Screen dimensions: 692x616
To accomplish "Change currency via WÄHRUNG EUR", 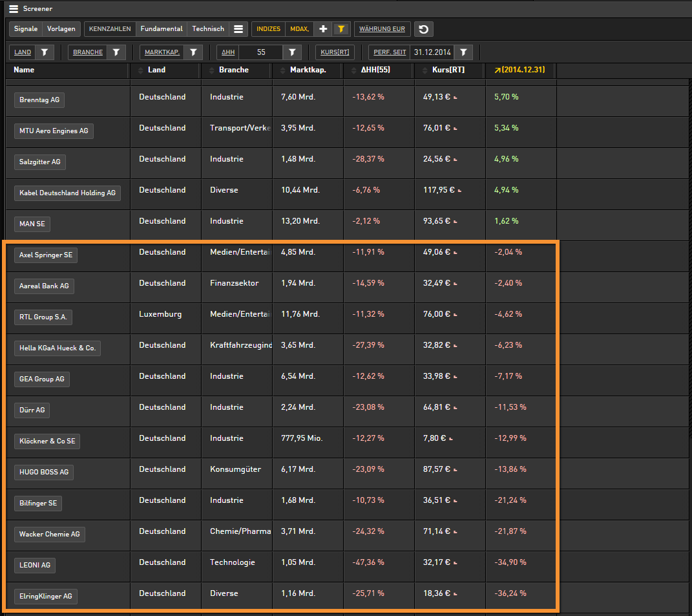I will pos(383,29).
